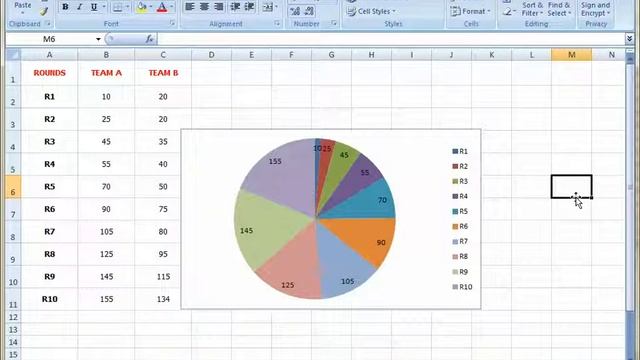
Task: Click the Select All corner box
Action: click(x=13, y=55)
